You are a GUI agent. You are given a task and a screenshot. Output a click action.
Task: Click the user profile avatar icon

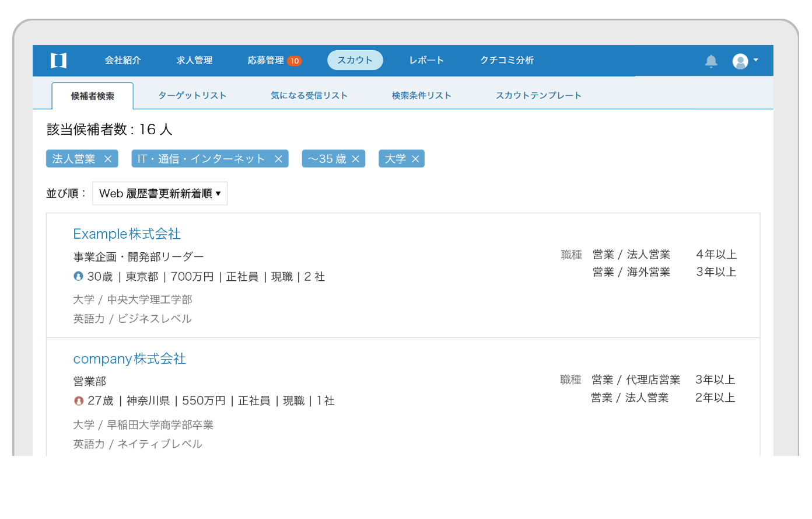tap(740, 61)
